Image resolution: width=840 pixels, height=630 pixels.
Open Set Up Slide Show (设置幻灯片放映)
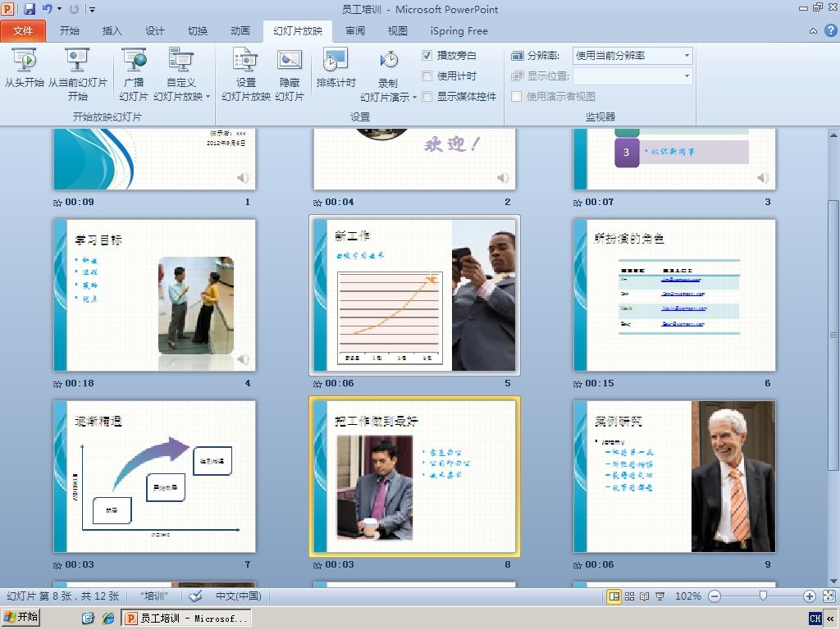coord(246,75)
